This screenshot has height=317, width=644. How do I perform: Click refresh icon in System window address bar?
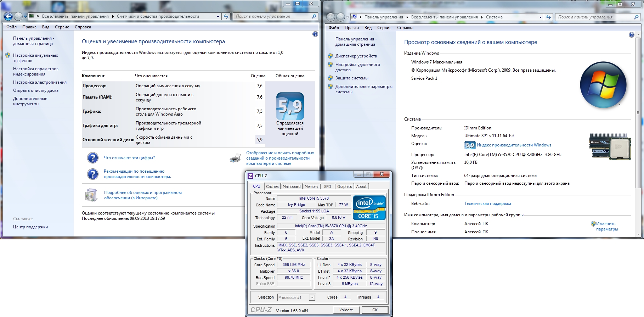click(548, 17)
